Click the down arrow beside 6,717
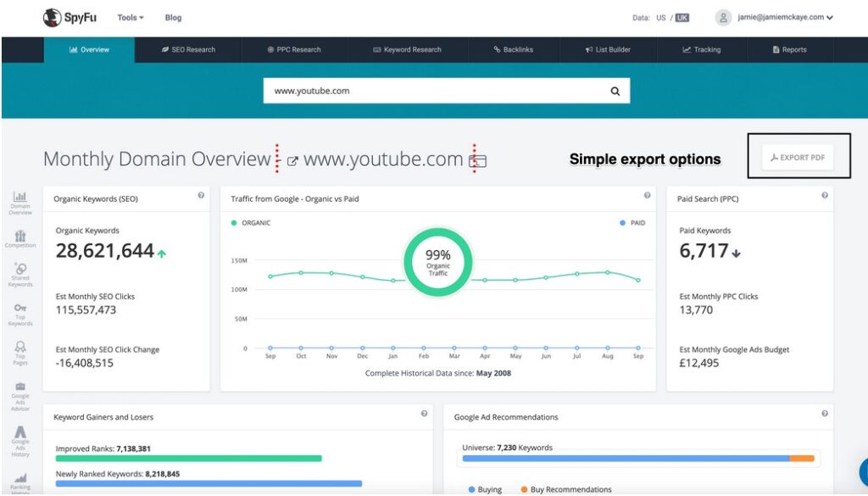This screenshot has width=868, height=496. (x=736, y=254)
